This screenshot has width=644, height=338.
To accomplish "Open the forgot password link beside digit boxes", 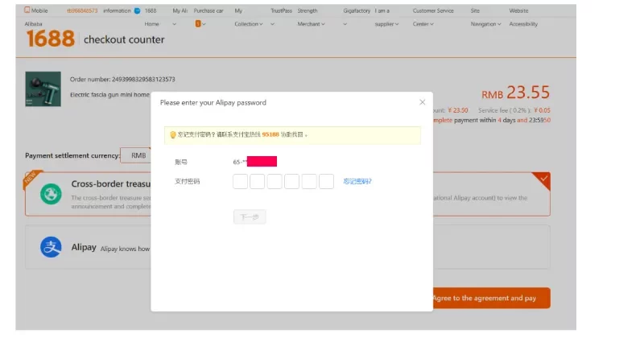I will click(x=357, y=182).
